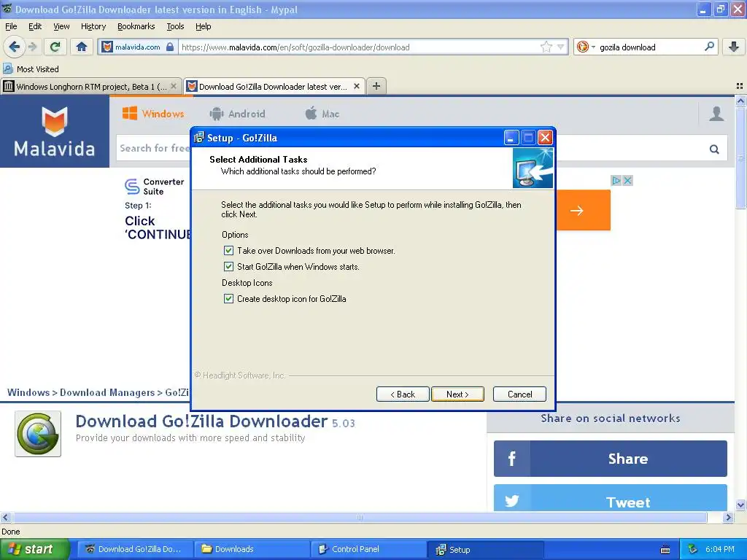
Task: Open the History menu
Action: click(93, 26)
